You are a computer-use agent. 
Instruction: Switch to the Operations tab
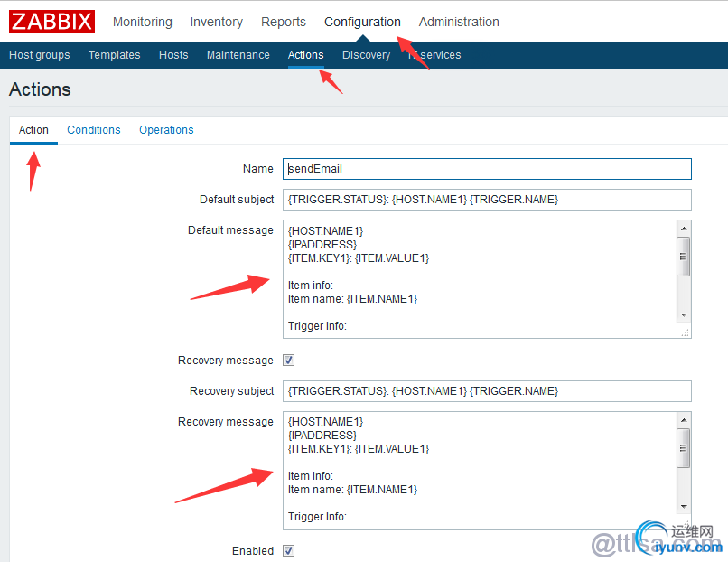click(166, 129)
